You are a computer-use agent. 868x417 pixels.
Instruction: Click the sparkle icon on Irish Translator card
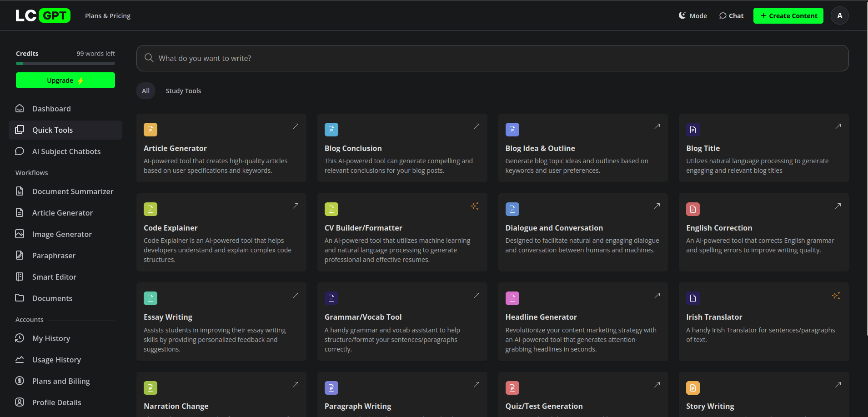(836, 296)
